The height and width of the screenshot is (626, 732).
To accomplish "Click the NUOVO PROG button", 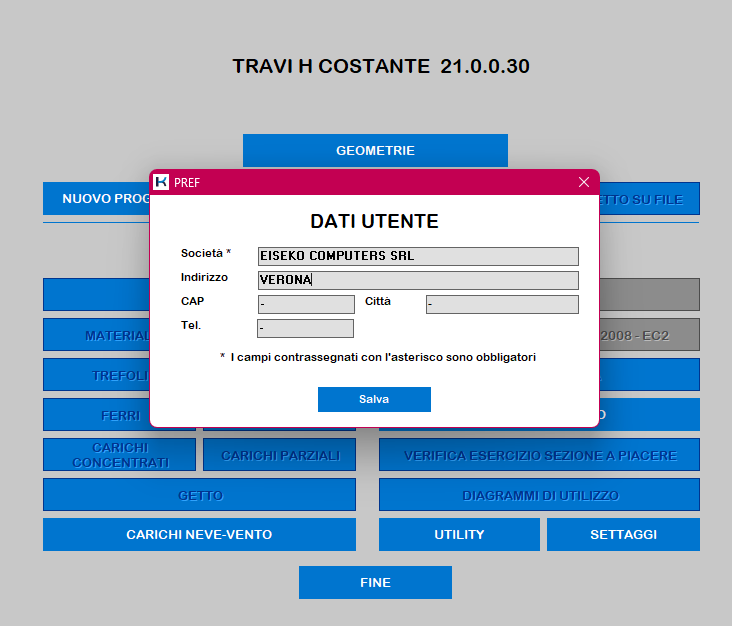I will coord(96,199).
